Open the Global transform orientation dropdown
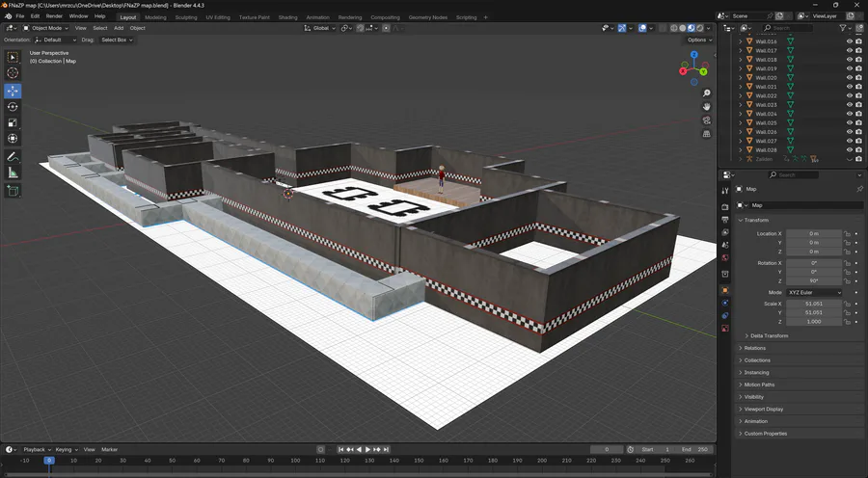 [320, 28]
